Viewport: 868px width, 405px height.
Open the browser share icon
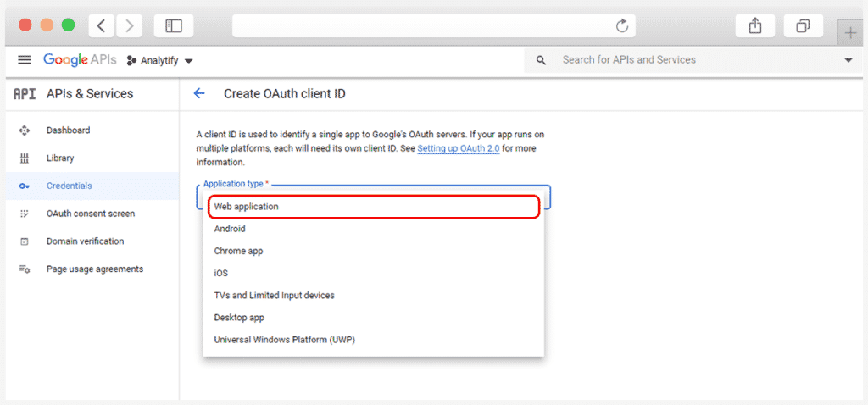[x=755, y=25]
